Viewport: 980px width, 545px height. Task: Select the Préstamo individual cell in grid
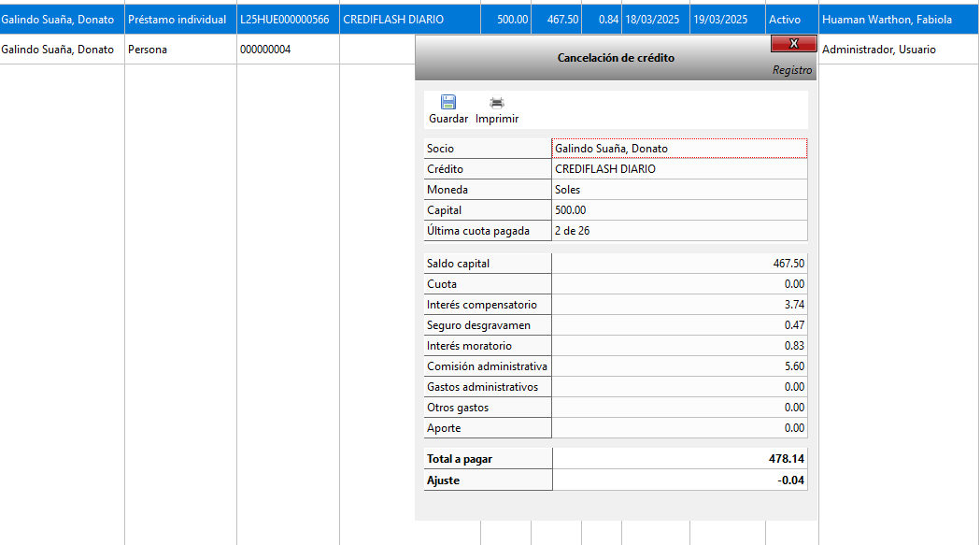pos(179,20)
